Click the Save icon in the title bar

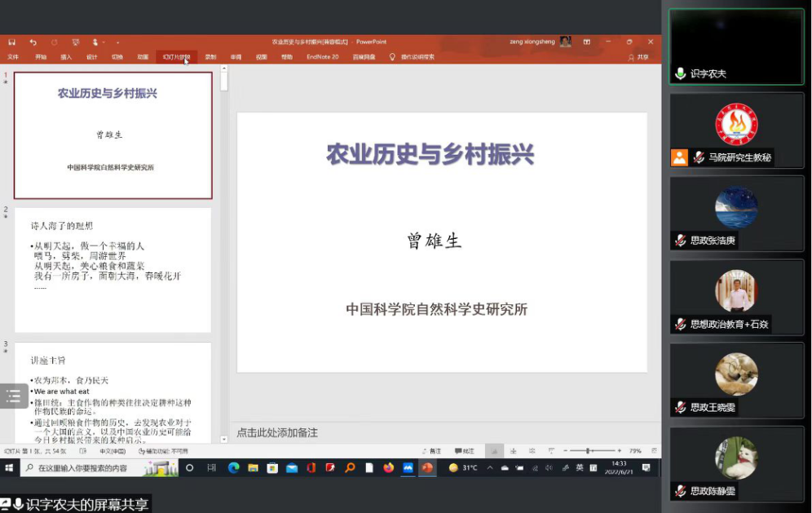[x=11, y=42]
